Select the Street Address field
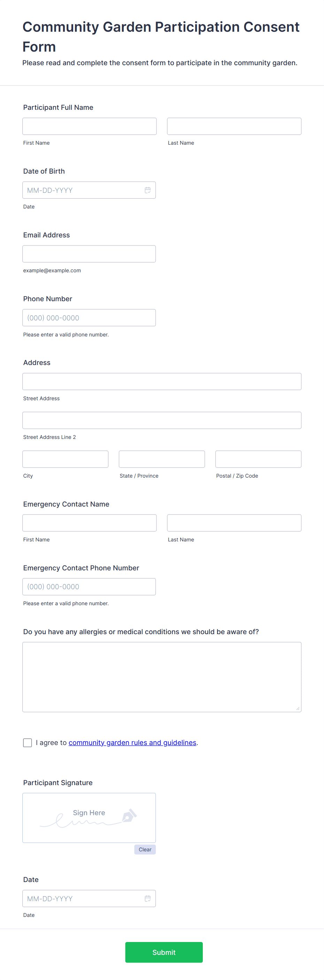 coord(162,382)
